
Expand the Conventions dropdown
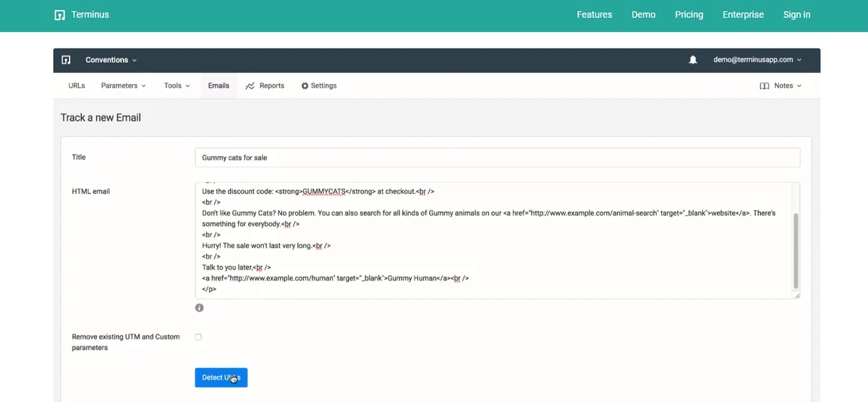pyautogui.click(x=111, y=60)
